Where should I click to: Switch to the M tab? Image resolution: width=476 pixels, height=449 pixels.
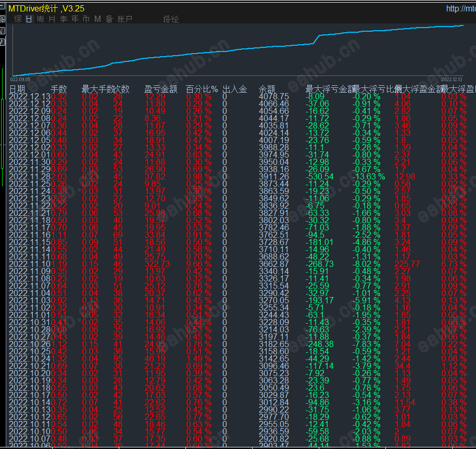97,19
